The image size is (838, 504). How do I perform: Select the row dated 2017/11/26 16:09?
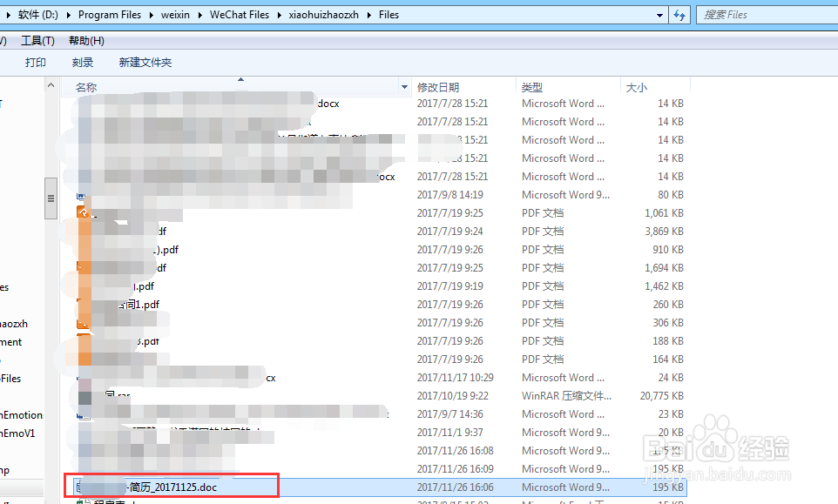(x=380, y=469)
